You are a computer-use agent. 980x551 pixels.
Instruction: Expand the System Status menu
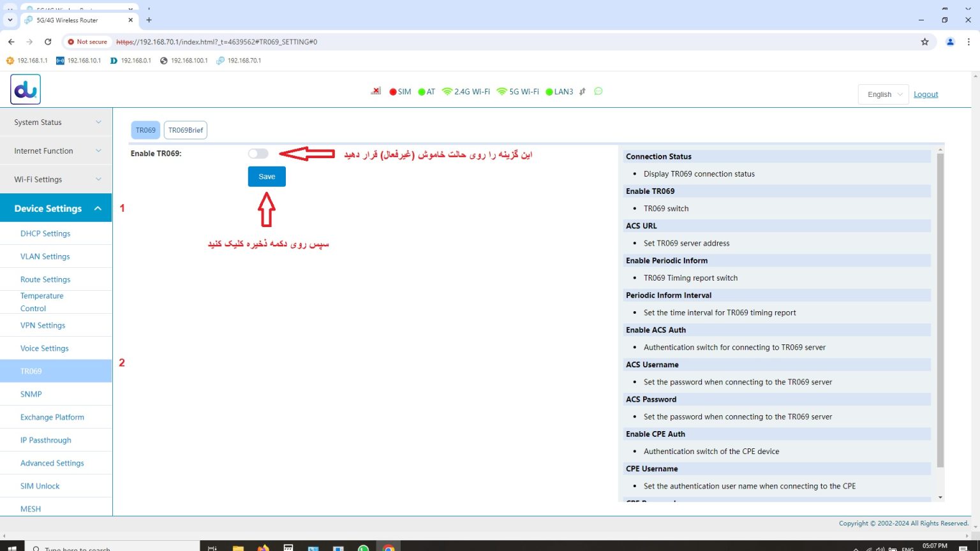click(x=56, y=122)
